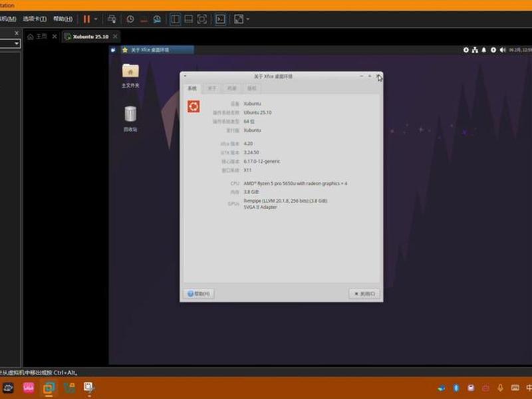Toggle the thumbnail bar view
Image resolution: width=532 pixels, height=399 pixels.
click(189, 19)
